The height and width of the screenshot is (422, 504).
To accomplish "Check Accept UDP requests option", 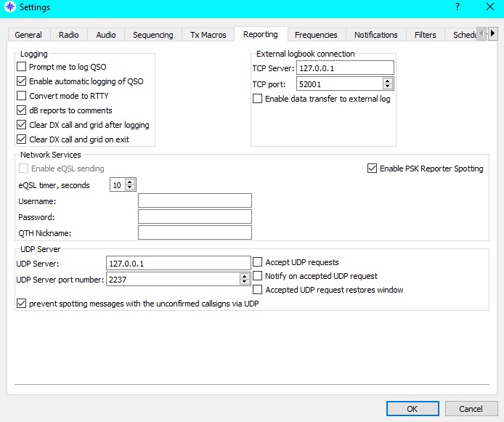I will click(x=259, y=262).
